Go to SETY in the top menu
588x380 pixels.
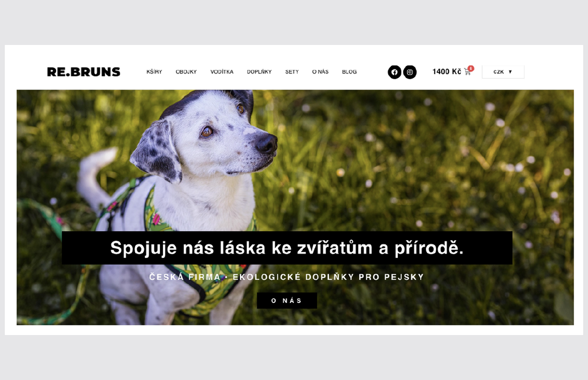[292, 72]
